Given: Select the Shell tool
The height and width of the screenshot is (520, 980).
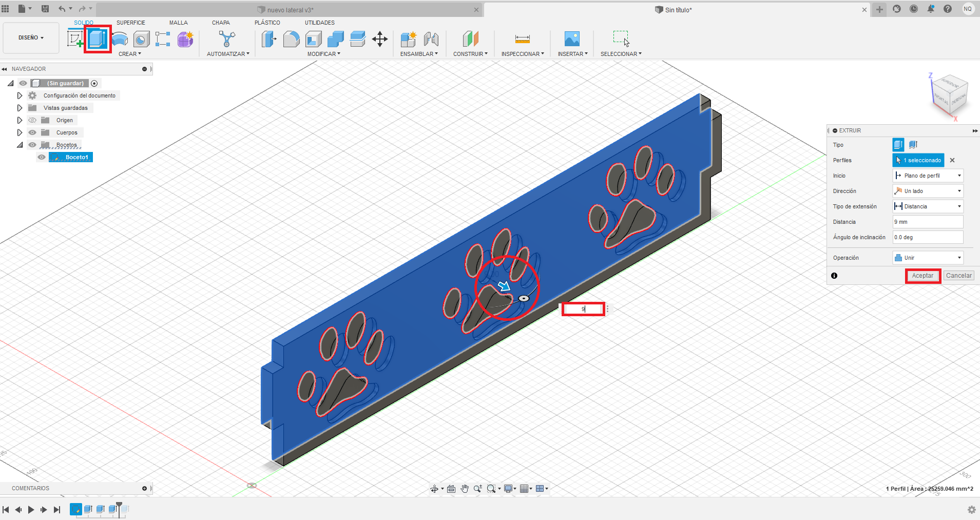Looking at the screenshot, I should [313, 39].
